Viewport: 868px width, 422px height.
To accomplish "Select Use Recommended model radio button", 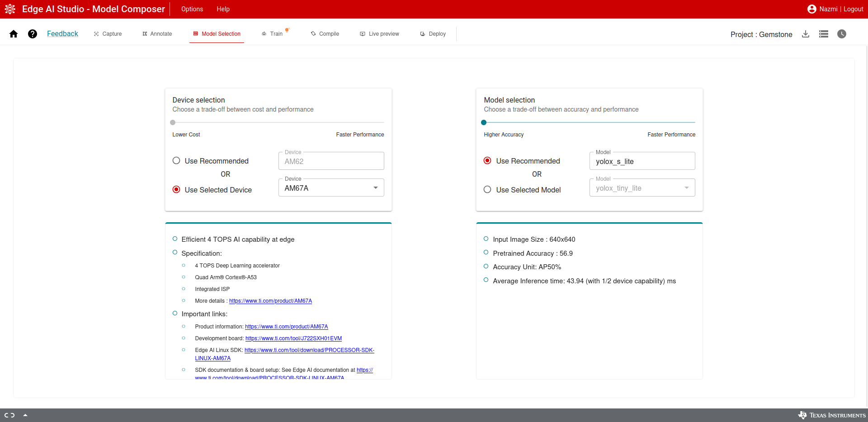I will (x=487, y=161).
